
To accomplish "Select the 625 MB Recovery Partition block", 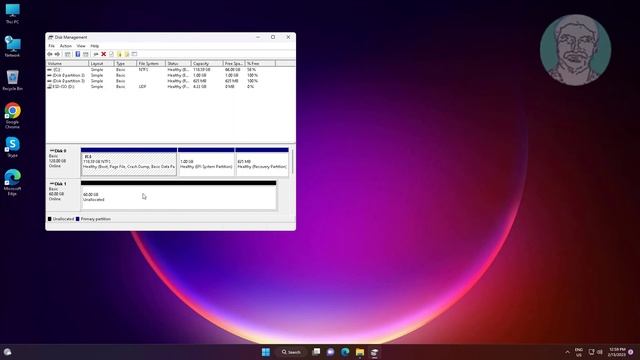I will tap(262, 162).
